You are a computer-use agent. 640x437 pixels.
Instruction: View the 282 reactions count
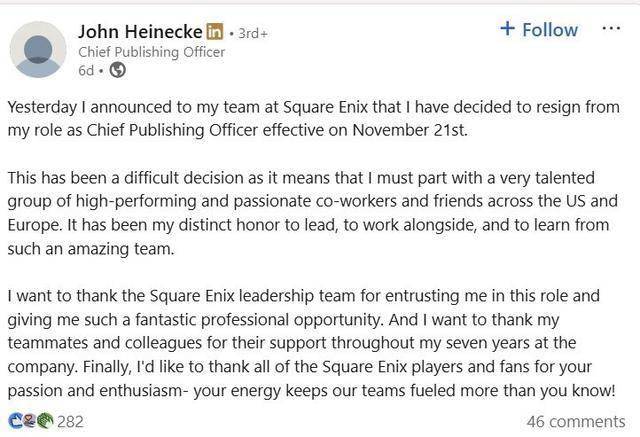[70, 421]
